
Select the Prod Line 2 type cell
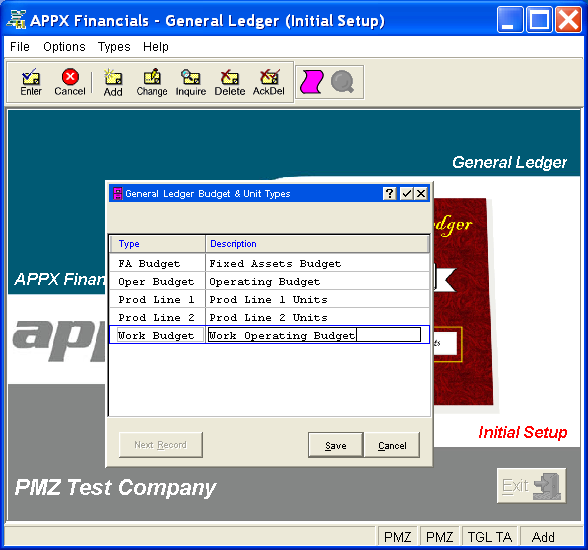tap(158, 317)
